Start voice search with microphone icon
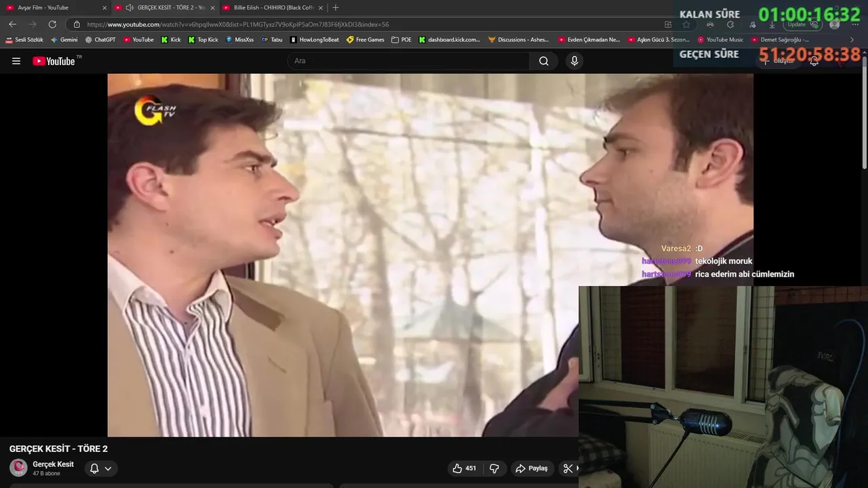The image size is (868, 488). click(x=574, y=61)
